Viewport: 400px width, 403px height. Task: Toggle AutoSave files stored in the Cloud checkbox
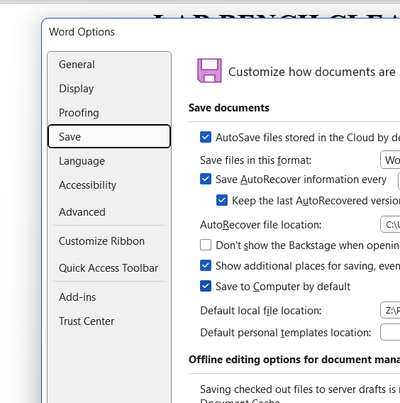[x=206, y=137]
